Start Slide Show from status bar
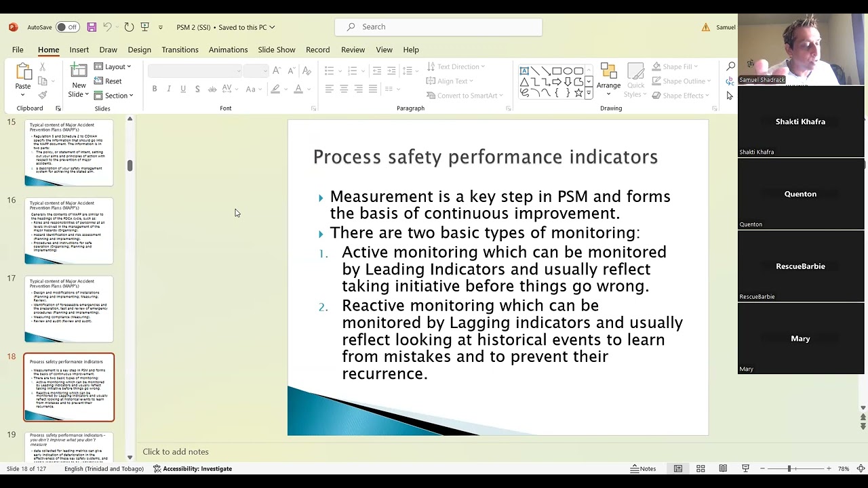This screenshot has width=868, height=488. [x=745, y=468]
